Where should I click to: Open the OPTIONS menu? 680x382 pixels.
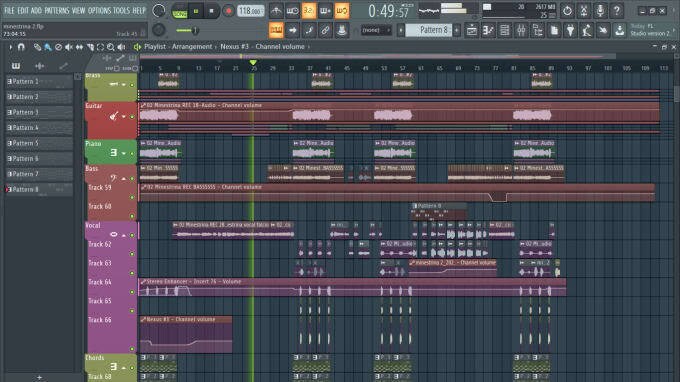pos(99,10)
